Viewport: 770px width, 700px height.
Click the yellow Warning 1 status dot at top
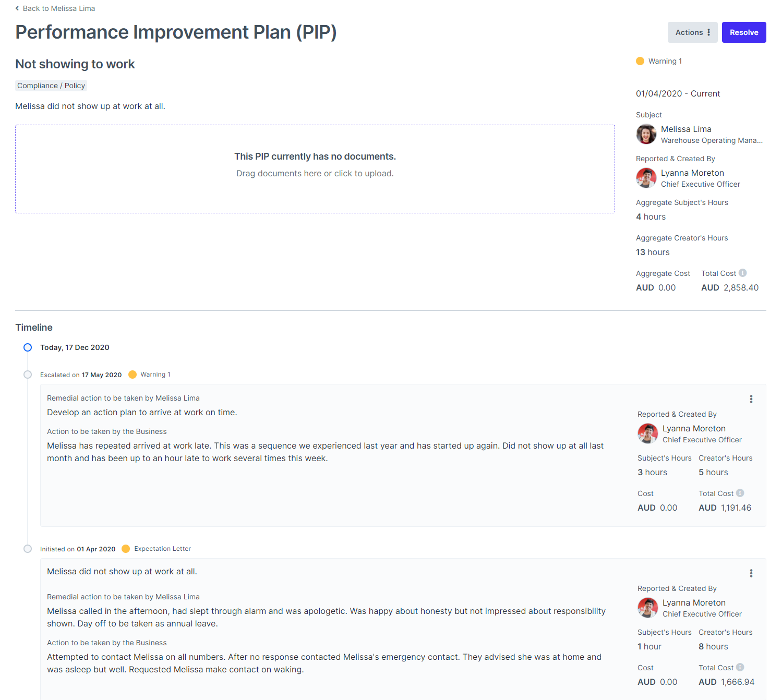point(640,61)
